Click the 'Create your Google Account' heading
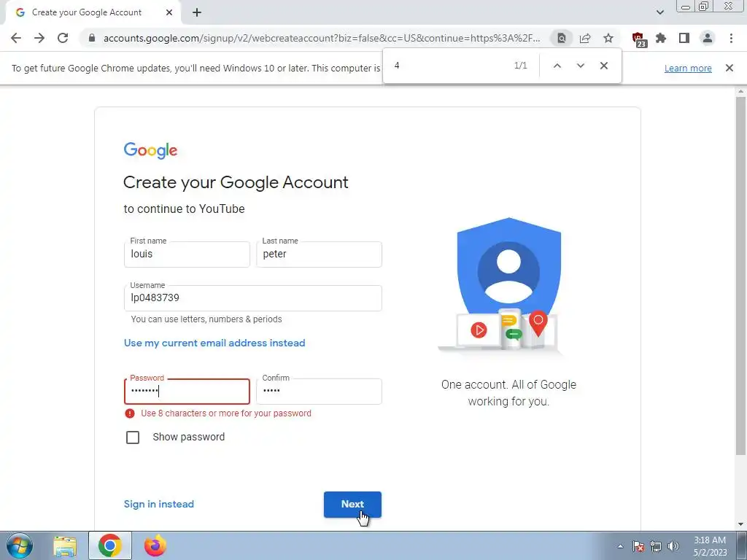The height and width of the screenshot is (560, 747). (236, 182)
